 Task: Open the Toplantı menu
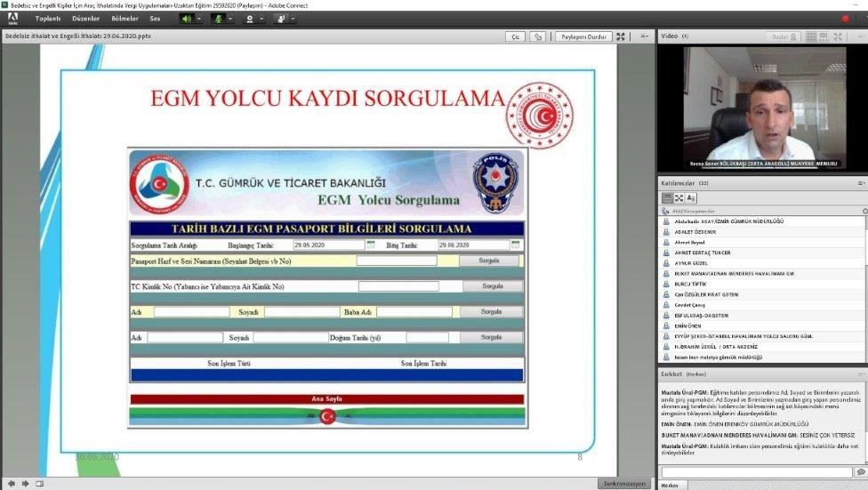click(48, 18)
